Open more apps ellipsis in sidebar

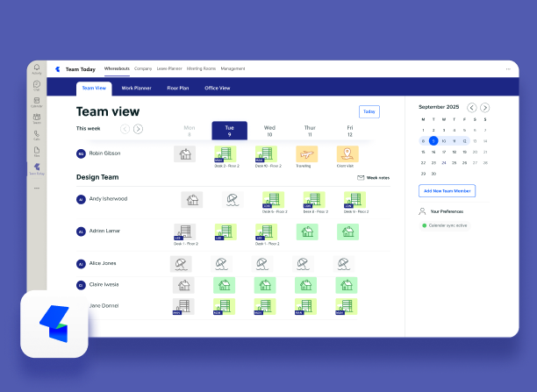37,188
